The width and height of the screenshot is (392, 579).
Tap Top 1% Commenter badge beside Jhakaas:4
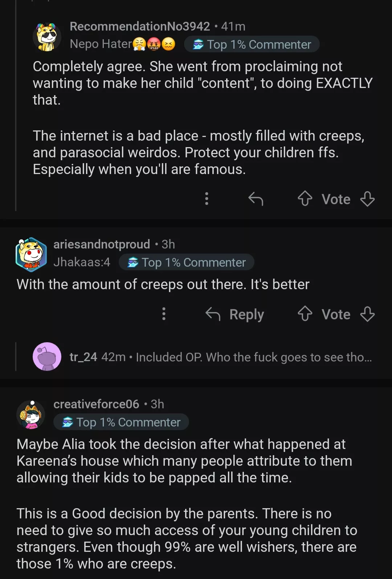click(186, 262)
